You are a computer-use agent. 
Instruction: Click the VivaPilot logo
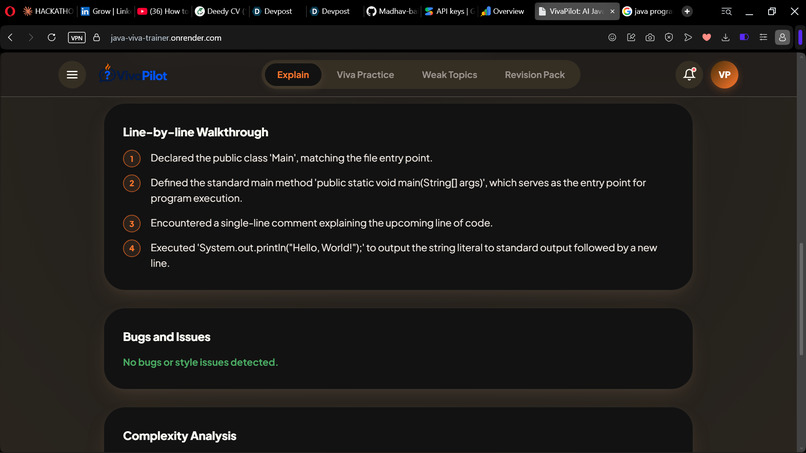click(133, 75)
